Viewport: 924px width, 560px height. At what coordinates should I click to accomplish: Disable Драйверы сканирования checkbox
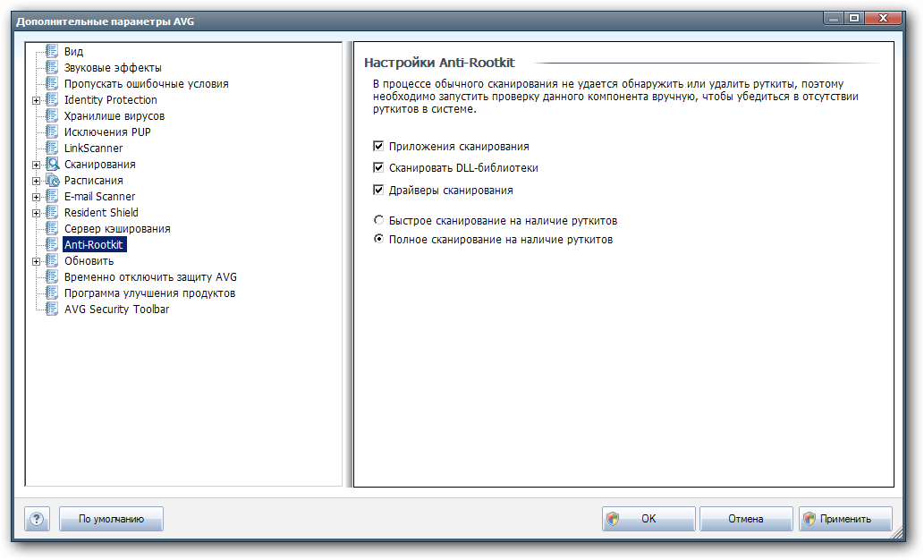(379, 190)
